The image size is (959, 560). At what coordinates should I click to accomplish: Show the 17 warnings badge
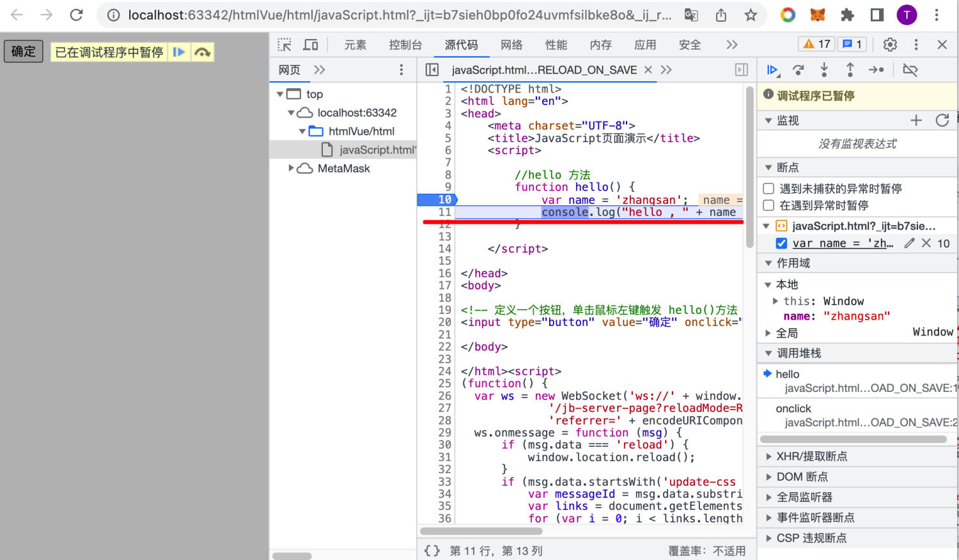click(817, 44)
